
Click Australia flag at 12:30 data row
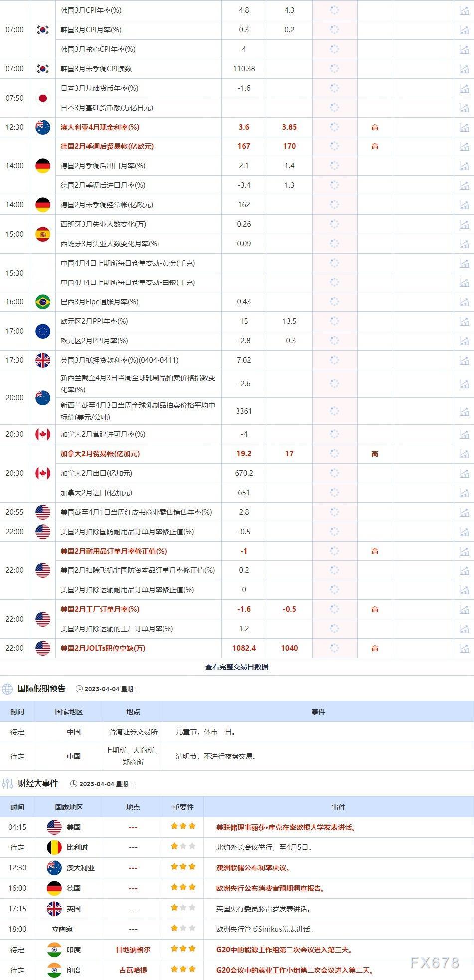(43, 127)
